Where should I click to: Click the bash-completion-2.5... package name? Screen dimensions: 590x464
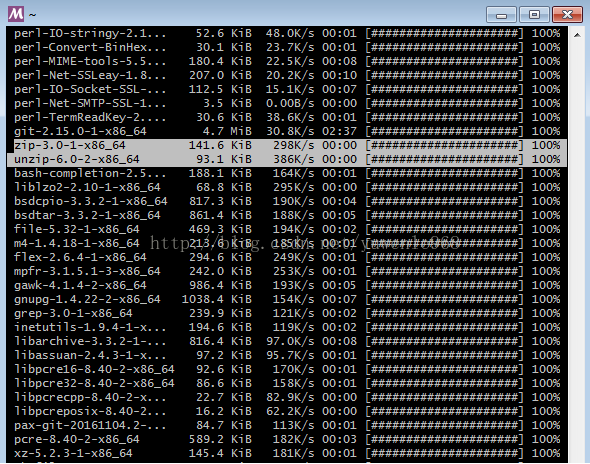90,173
